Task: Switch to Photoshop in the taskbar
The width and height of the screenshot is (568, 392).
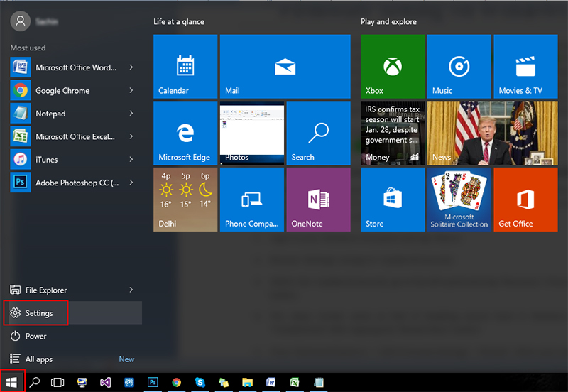Action: (153, 382)
